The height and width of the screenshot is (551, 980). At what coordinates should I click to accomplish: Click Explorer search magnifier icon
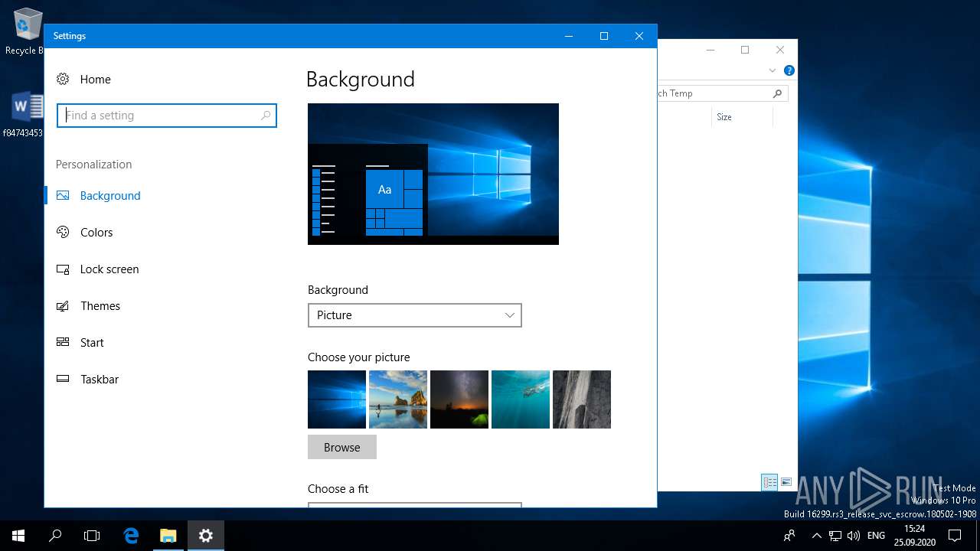pos(777,93)
